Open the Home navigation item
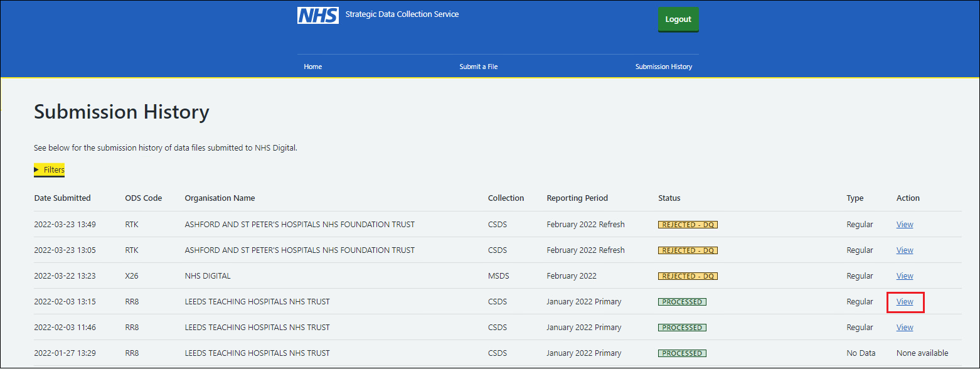980x369 pixels. (312, 67)
